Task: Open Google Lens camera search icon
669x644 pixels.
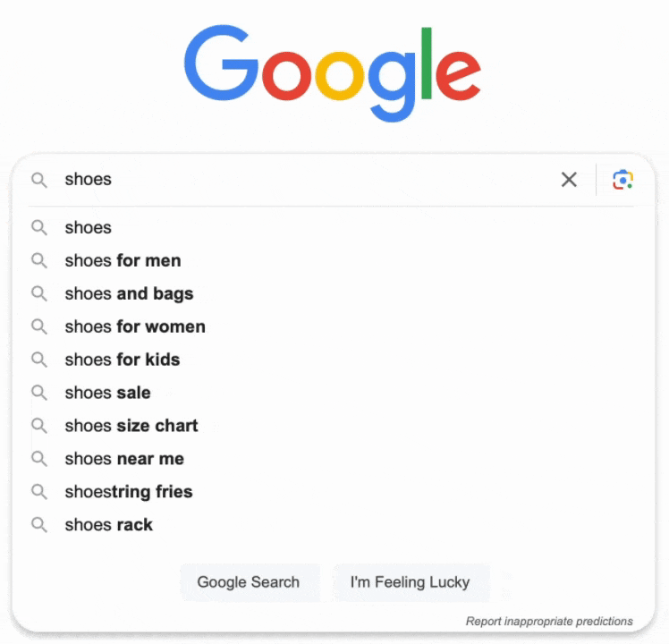Action: pyautogui.click(x=622, y=179)
